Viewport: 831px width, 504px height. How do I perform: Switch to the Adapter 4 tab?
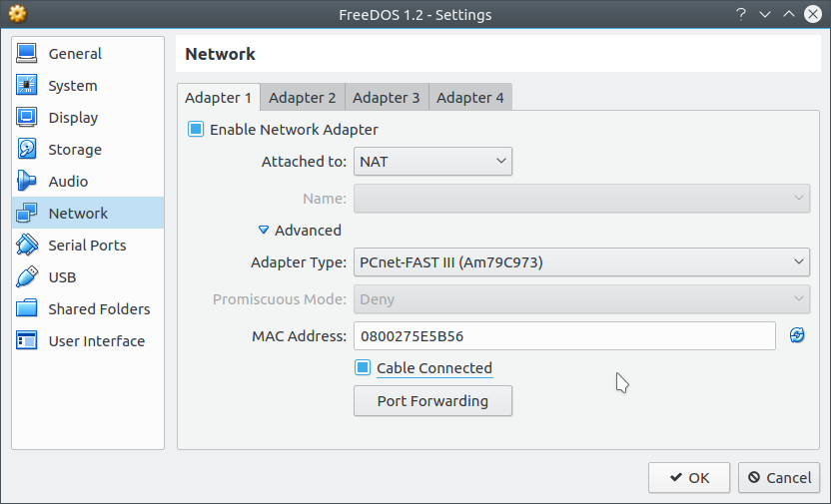(x=470, y=98)
